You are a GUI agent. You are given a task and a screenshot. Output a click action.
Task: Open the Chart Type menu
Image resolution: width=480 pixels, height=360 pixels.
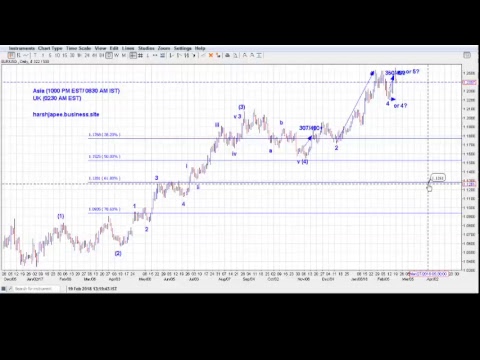tap(50, 48)
